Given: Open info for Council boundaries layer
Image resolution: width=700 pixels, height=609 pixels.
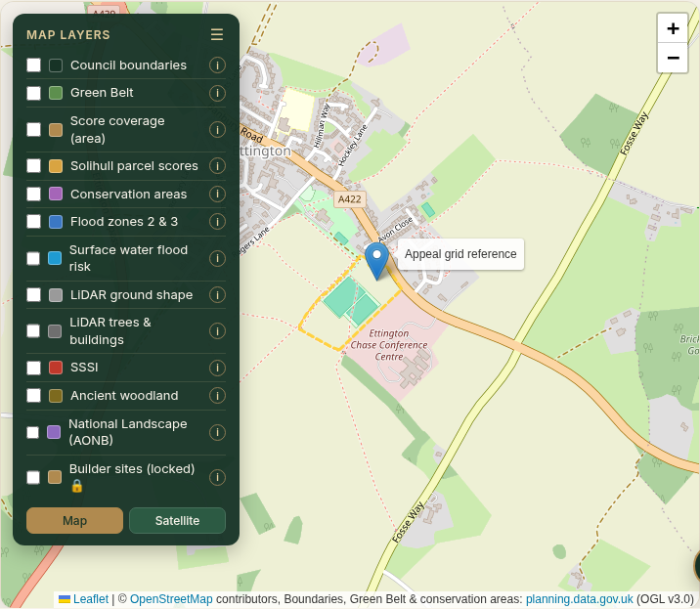Looking at the screenshot, I should pos(217,65).
